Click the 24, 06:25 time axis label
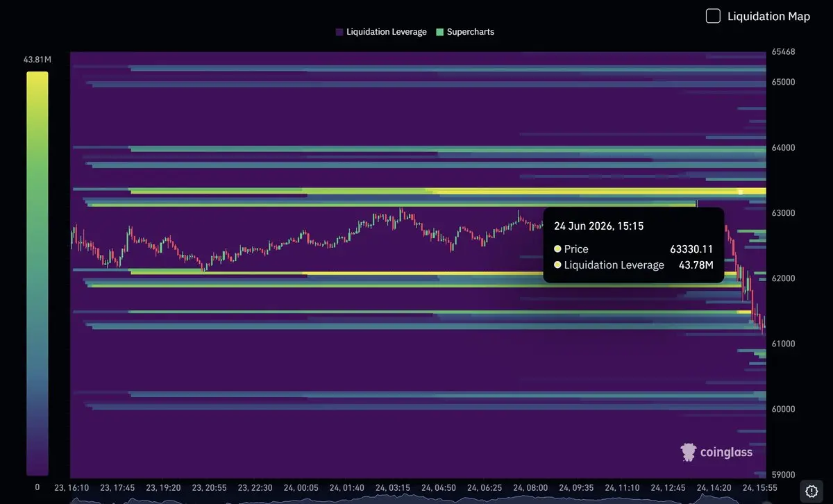833x504 pixels. [x=485, y=488]
